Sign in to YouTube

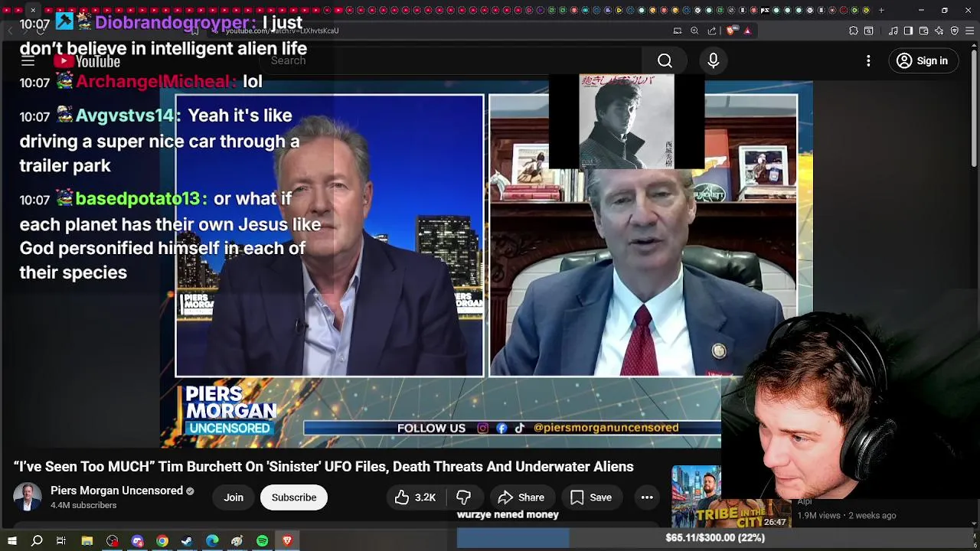tap(922, 61)
